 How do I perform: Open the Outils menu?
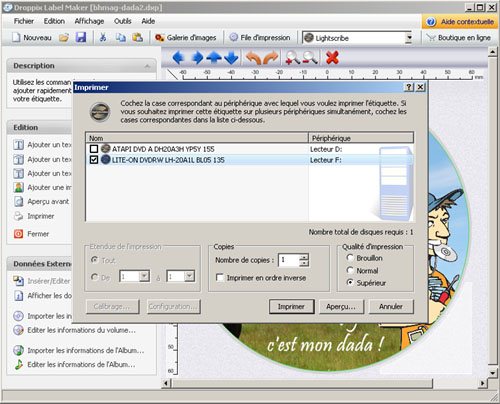point(123,21)
